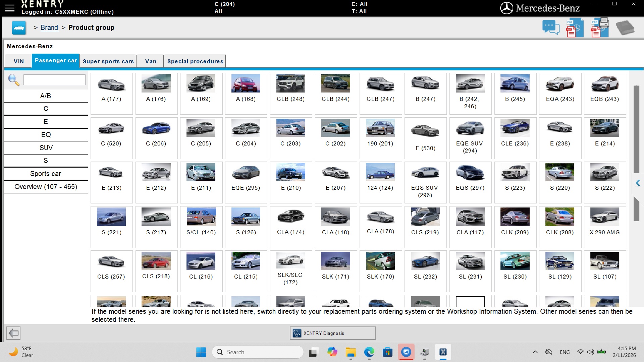Image resolution: width=644 pixels, height=362 pixels.
Task: Click the XENTRY Diagnosis button
Action: coord(333,333)
